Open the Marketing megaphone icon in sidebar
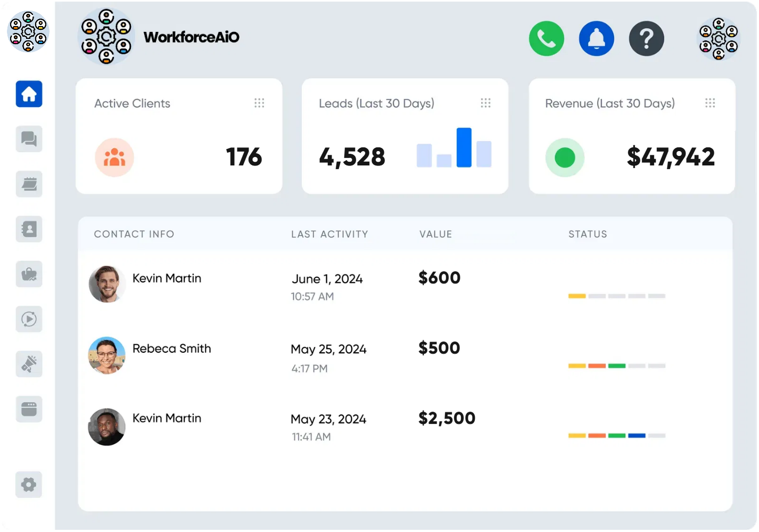759x532 pixels. click(x=29, y=364)
